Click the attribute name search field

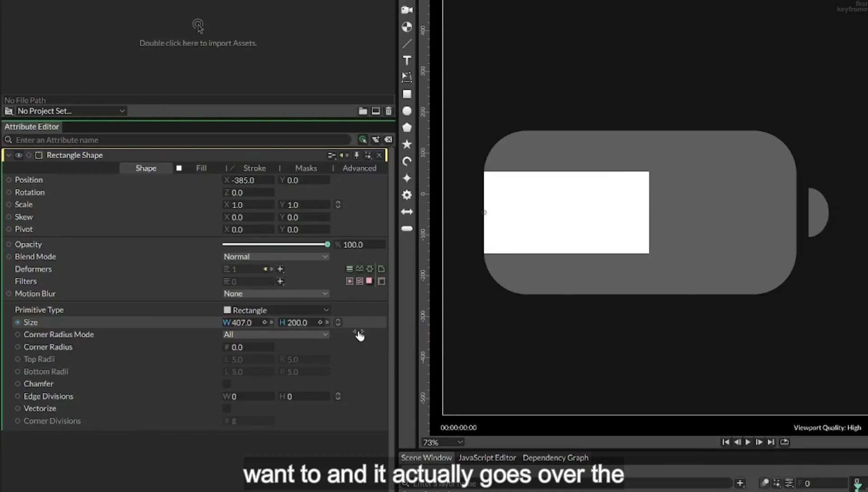pyautogui.click(x=181, y=140)
